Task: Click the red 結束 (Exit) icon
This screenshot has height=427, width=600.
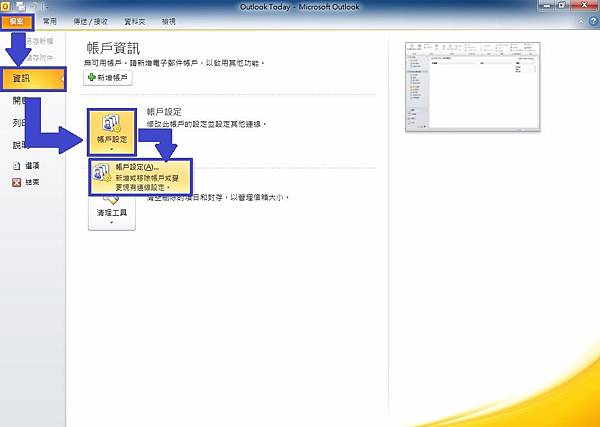Action: click(x=16, y=183)
